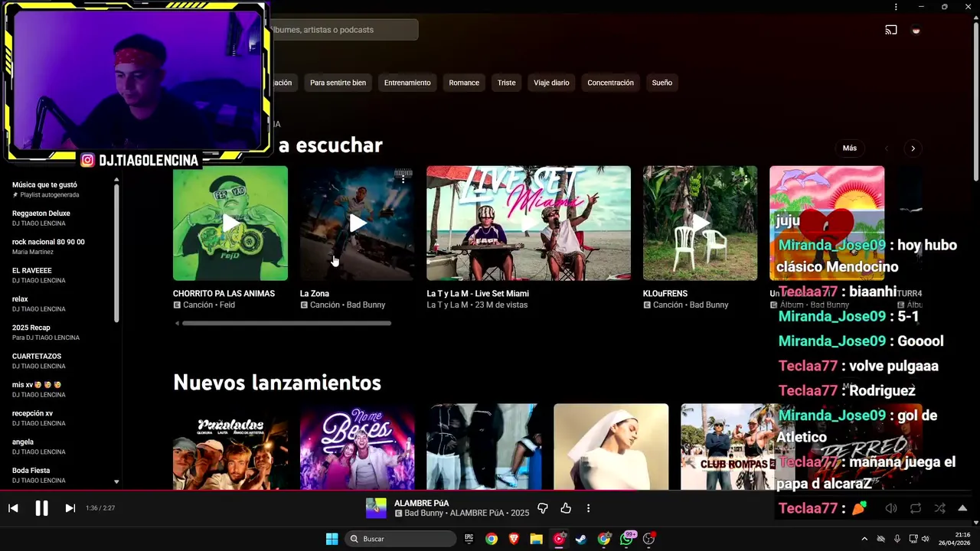Open Feid artist link under CHORRITO
The height and width of the screenshot is (551, 980).
pos(227,305)
